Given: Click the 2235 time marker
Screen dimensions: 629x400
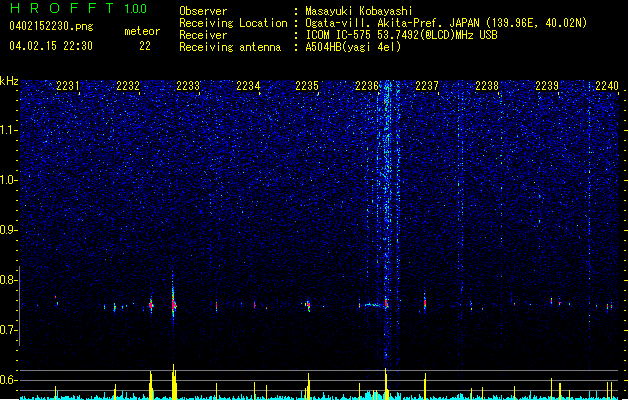Looking at the screenshot, I should click(307, 86).
